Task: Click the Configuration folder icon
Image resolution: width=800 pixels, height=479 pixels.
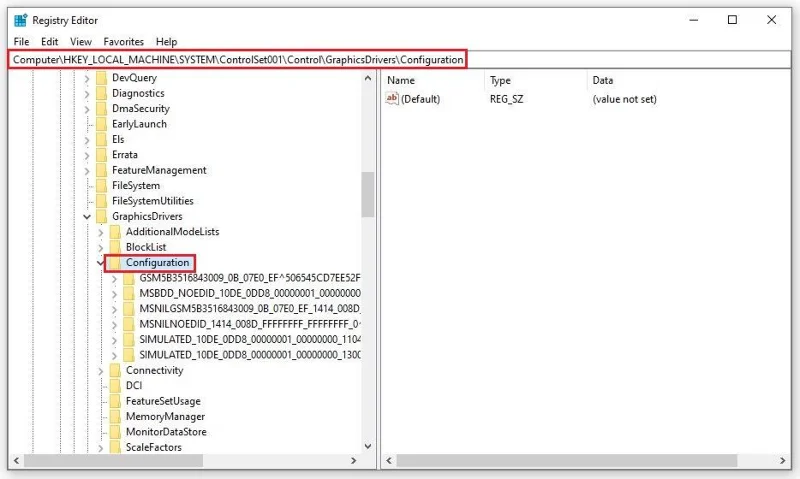Action: [x=115, y=263]
